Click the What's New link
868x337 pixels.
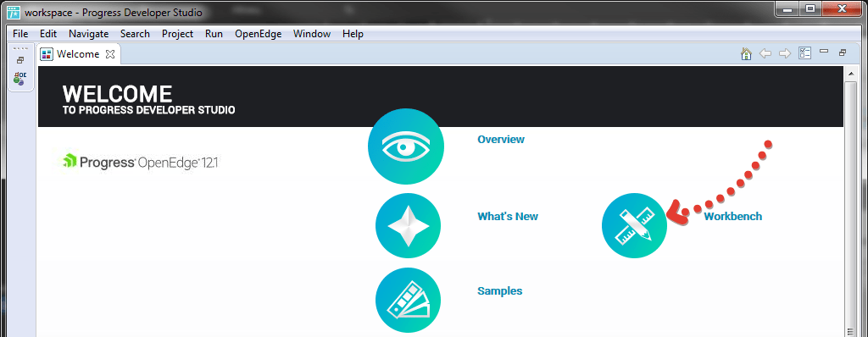click(x=508, y=217)
